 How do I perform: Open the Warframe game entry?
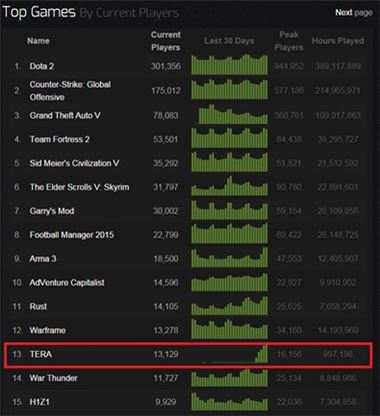click(47, 330)
